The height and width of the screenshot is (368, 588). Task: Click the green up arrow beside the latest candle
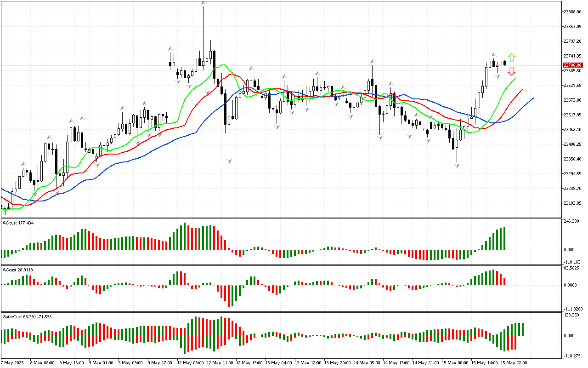coord(512,58)
